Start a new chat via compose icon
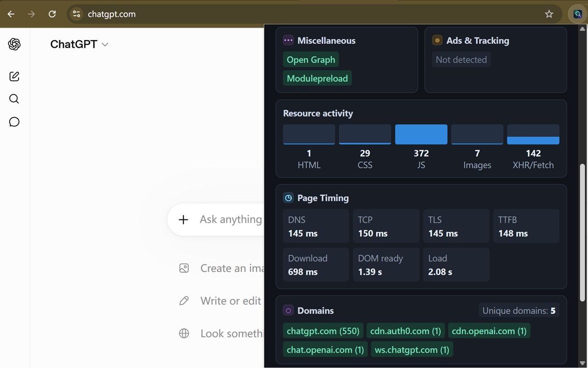This screenshot has width=588, height=368. click(14, 76)
